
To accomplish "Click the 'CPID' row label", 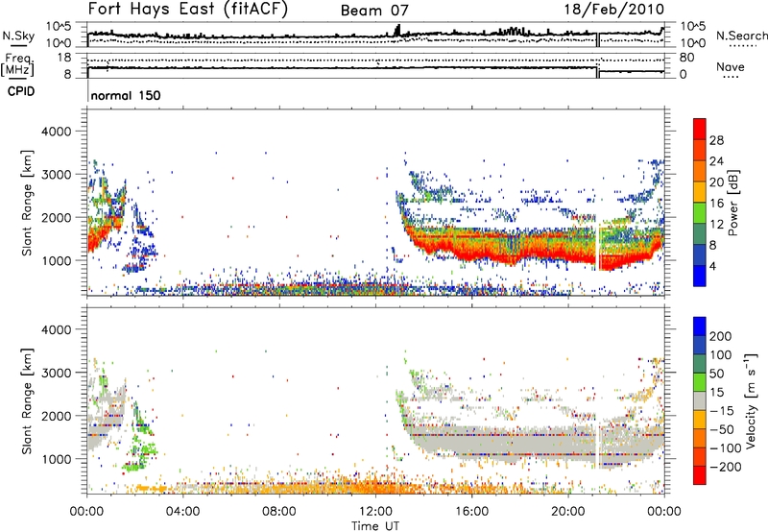I will (21, 91).
